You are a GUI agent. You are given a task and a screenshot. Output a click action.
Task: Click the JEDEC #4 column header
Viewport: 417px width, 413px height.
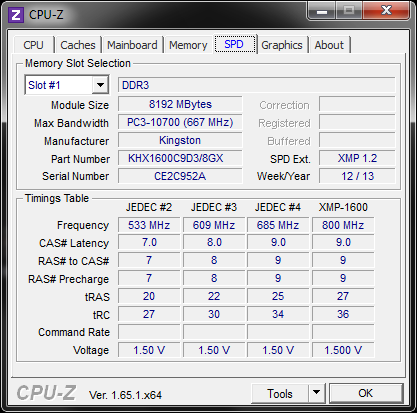[278, 207]
